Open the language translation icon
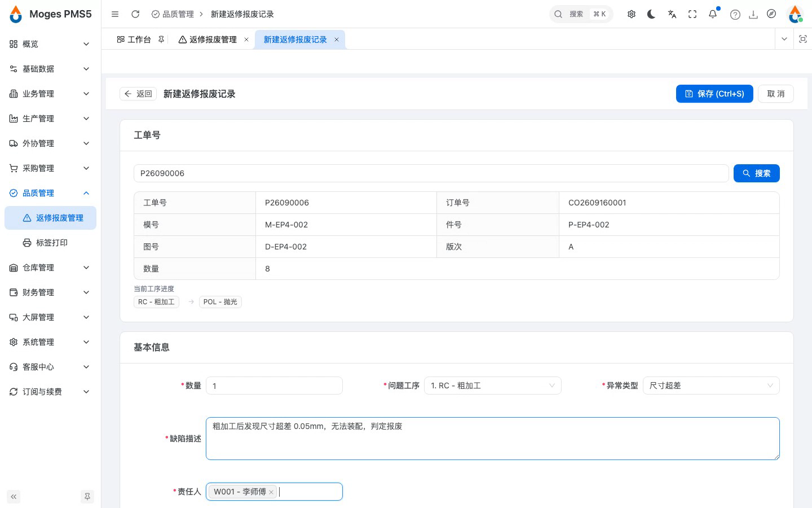This screenshot has height=508, width=812. 672,14
